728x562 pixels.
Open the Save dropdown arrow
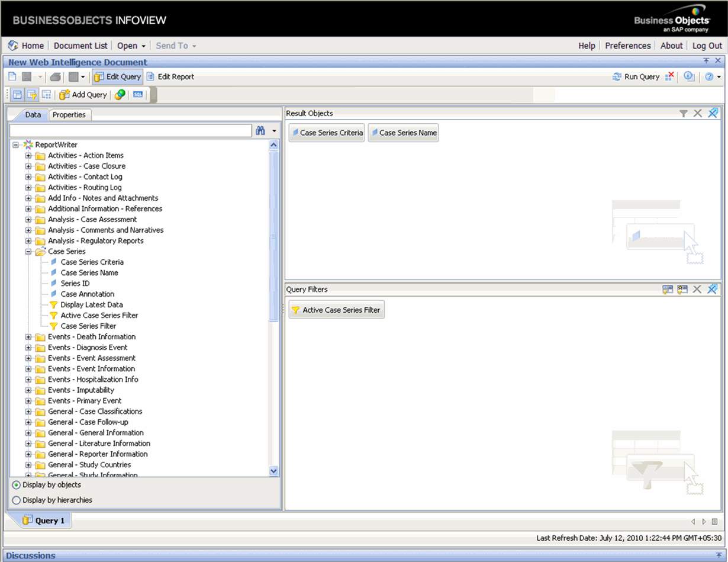[x=40, y=77]
